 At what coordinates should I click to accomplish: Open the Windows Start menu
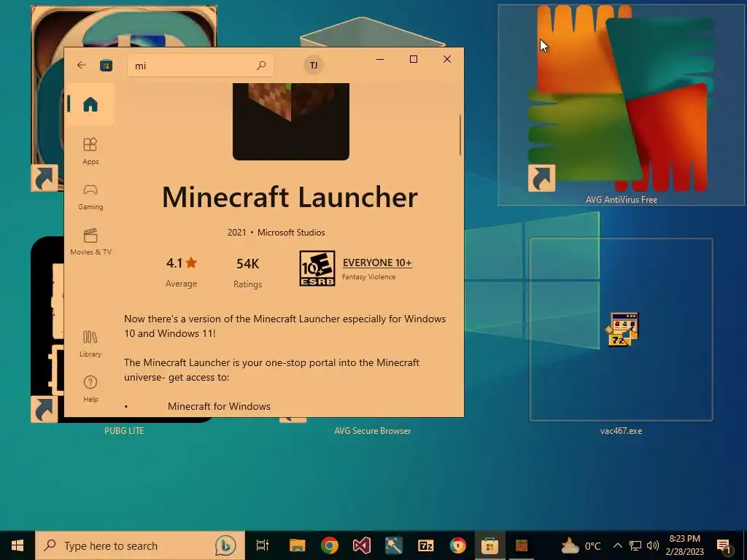(18, 545)
